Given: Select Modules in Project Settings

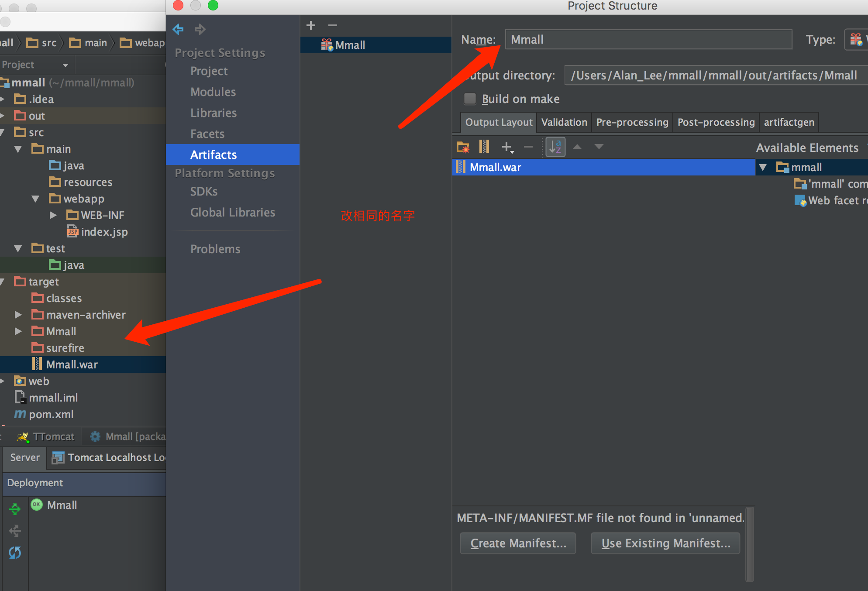Looking at the screenshot, I should pyautogui.click(x=213, y=92).
